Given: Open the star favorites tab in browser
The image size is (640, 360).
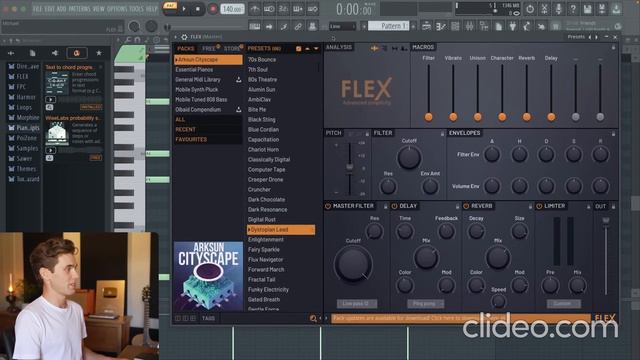Looking at the screenshot, I should [x=99, y=53].
